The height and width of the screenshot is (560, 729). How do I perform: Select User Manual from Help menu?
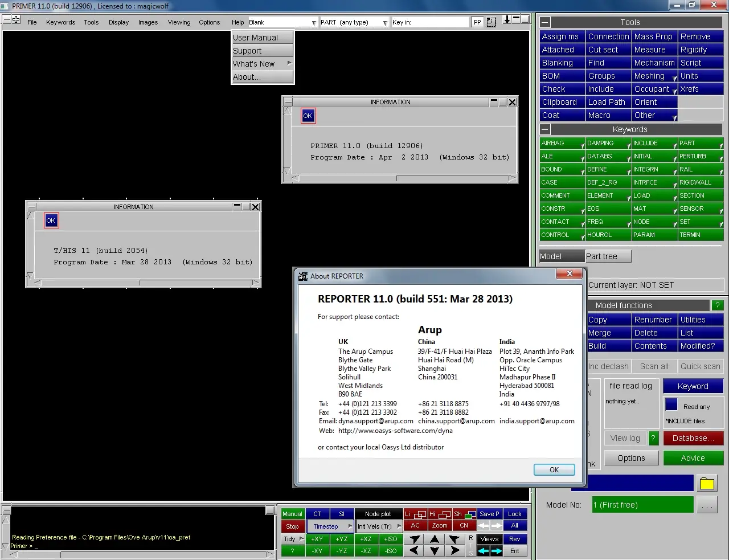click(x=262, y=38)
